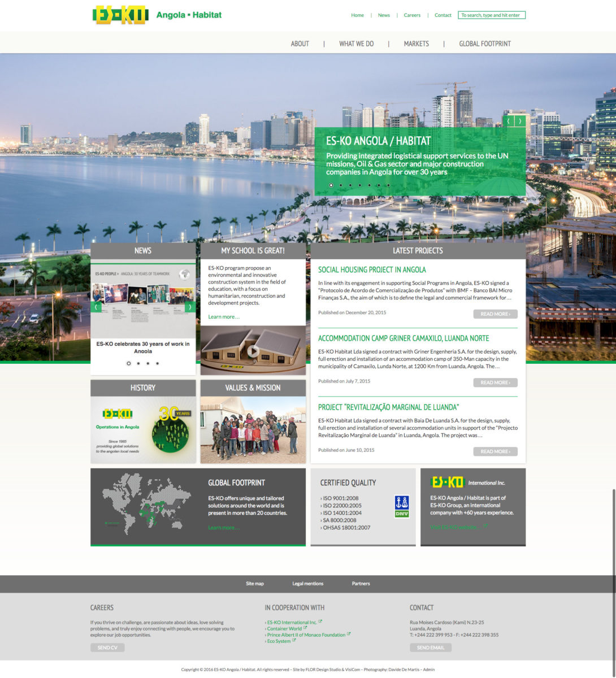
Task: Open Eco System link
Action: click(278, 641)
